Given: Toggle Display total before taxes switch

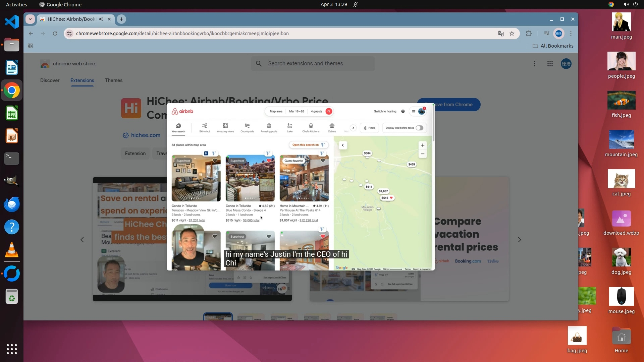Looking at the screenshot, I should (x=419, y=128).
